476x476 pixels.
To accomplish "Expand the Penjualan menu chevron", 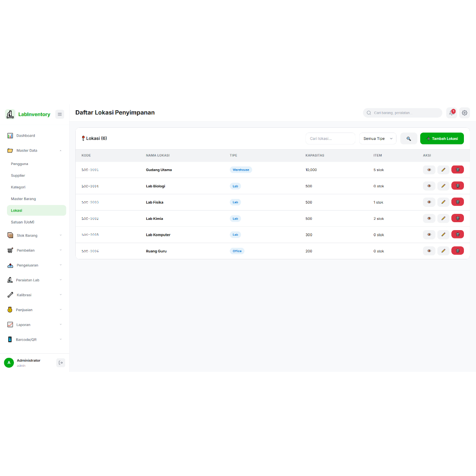I will 61,310.
